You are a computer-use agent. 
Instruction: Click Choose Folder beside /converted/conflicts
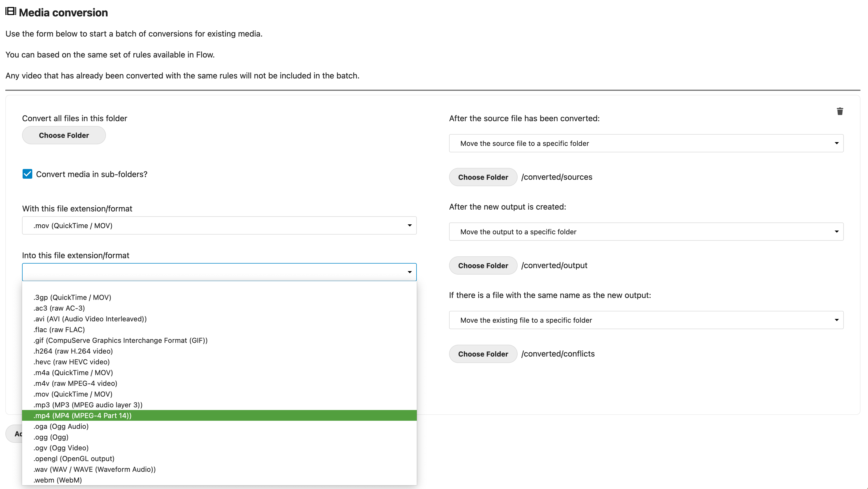coord(482,354)
